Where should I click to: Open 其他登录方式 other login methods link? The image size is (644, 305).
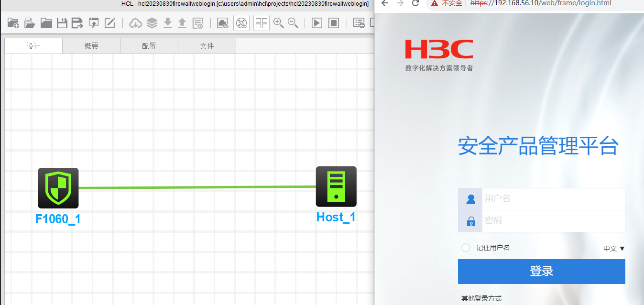(481, 298)
